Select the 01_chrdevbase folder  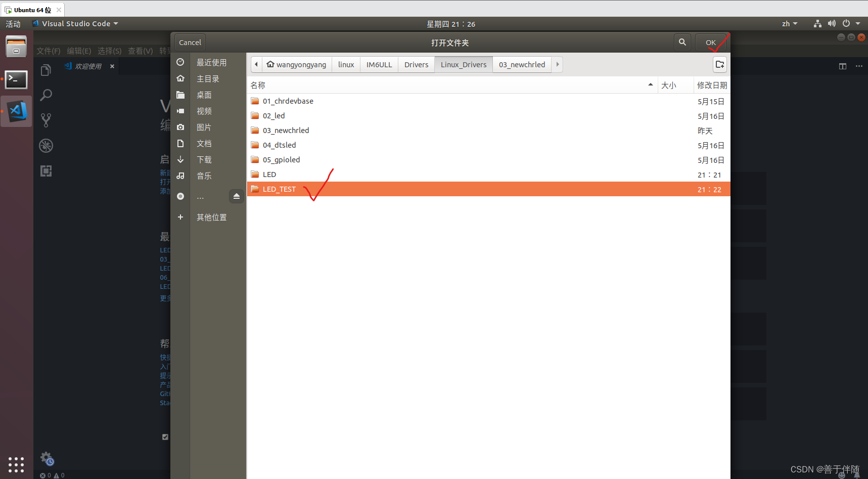pyautogui.click(x=488, y=101)
